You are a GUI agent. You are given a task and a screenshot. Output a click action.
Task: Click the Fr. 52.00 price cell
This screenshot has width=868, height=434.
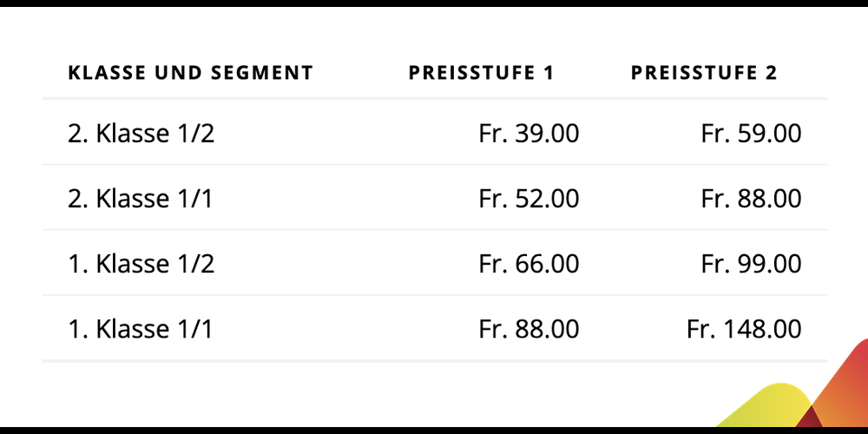[529, 199]
